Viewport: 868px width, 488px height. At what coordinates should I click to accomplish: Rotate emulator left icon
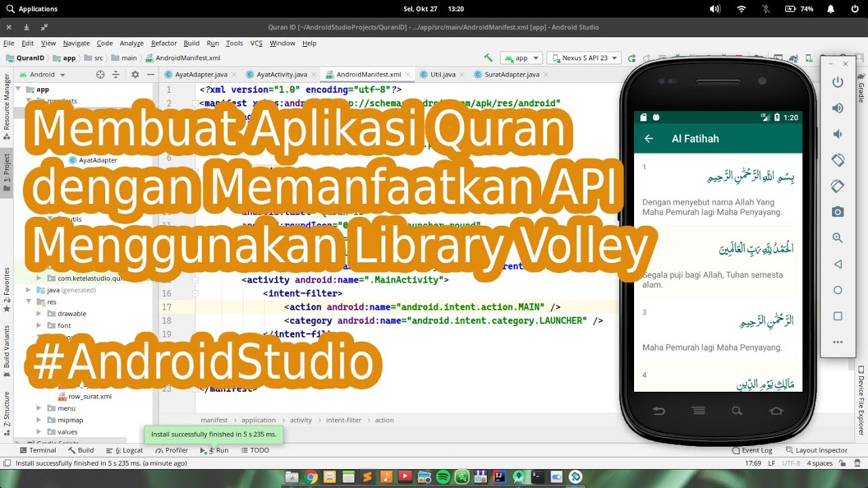[x=837, y=160]
